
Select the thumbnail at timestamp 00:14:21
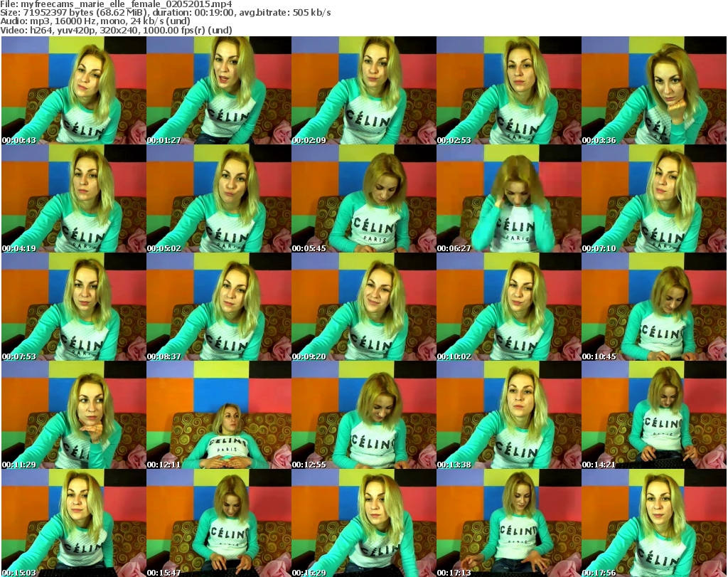pos(654,415)
